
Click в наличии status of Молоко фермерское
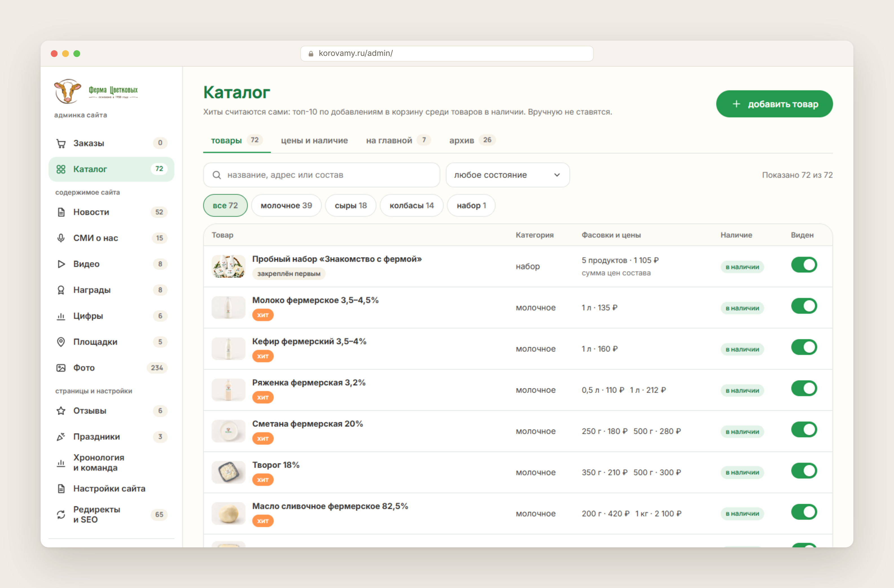742,308
